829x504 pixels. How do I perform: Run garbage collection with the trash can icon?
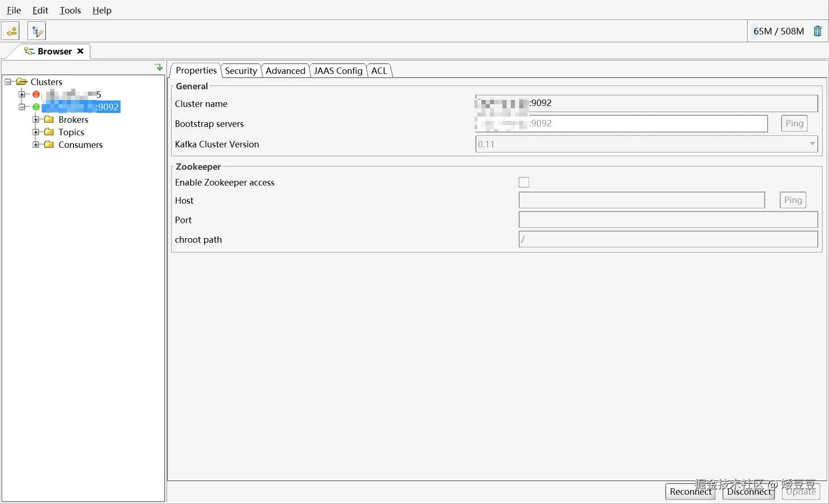pos(817,31)
